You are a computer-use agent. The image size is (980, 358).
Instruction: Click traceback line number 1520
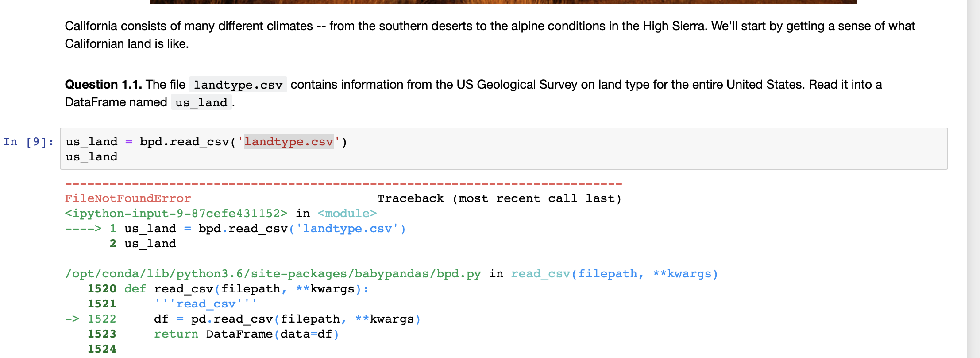click(102, 289)
